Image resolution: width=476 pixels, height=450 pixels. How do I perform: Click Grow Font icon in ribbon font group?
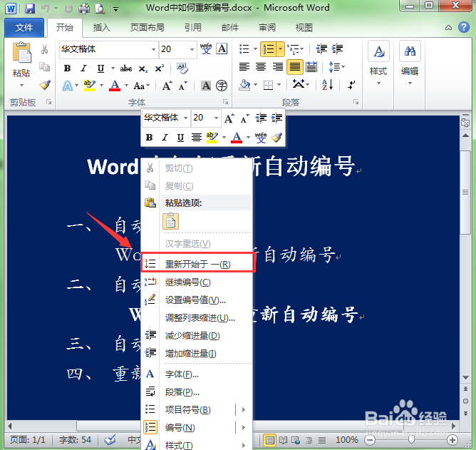pos(167,86)
